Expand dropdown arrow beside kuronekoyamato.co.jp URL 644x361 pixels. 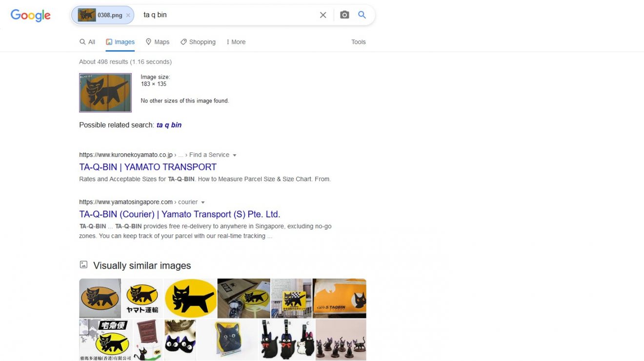(x=235, y=155)
